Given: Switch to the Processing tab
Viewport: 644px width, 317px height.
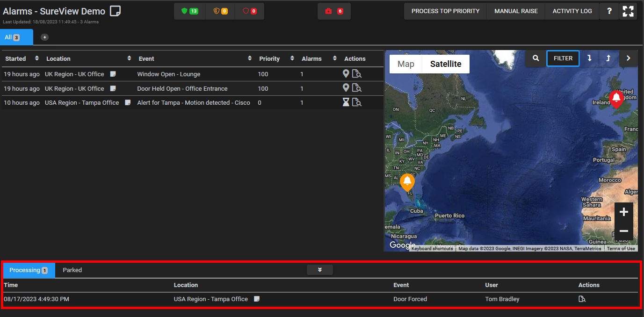Looking at the screenshot, I should coord(29,270).
